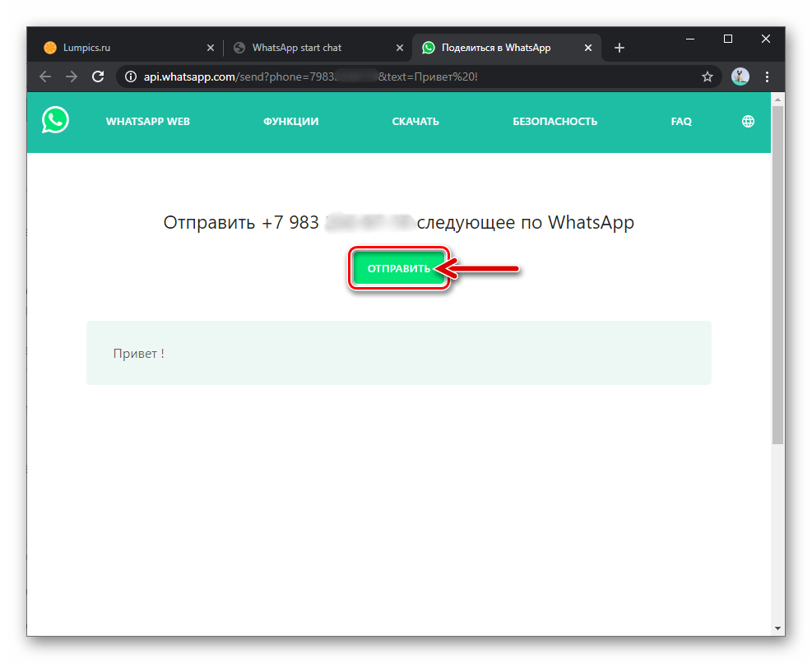Close the Chrome window
This screenshot has width=812, height=663.
pyautogui.click(x=765, y=39)
